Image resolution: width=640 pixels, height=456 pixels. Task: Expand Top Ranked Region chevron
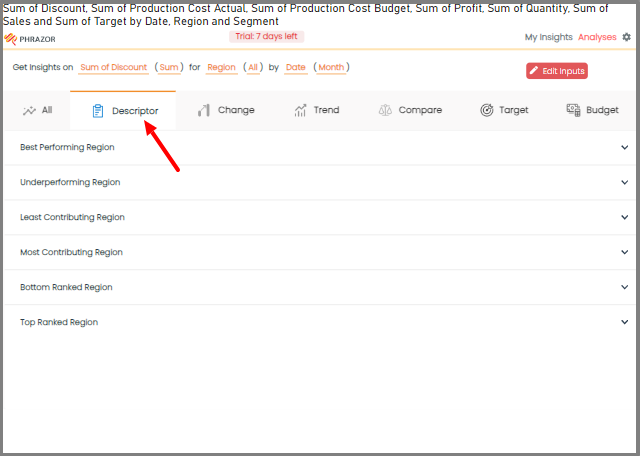tap(624, 322)
